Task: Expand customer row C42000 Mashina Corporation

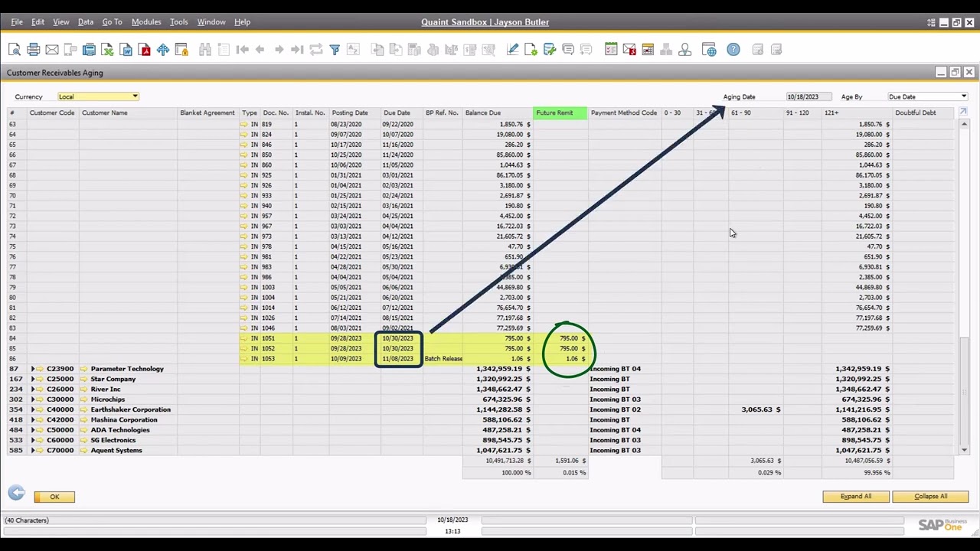Action: 33,419
